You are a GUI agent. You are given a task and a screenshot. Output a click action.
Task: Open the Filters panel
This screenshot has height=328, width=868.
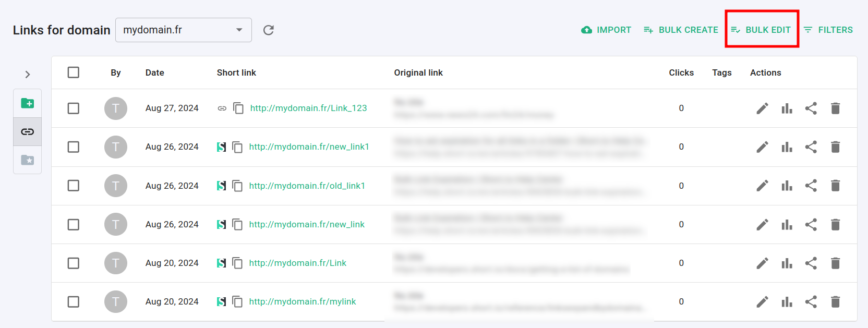click(828, 30)
